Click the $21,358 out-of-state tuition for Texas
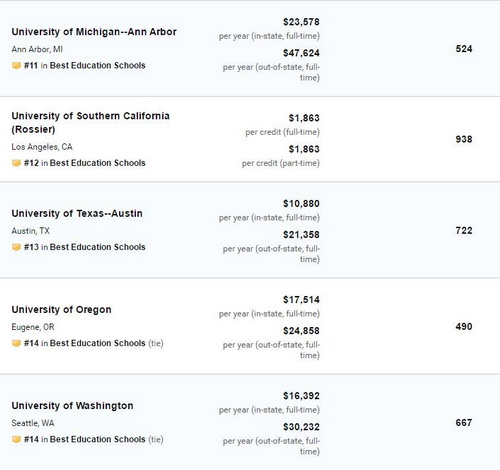Viewport: 500px width, 470px height. [301, 235]
